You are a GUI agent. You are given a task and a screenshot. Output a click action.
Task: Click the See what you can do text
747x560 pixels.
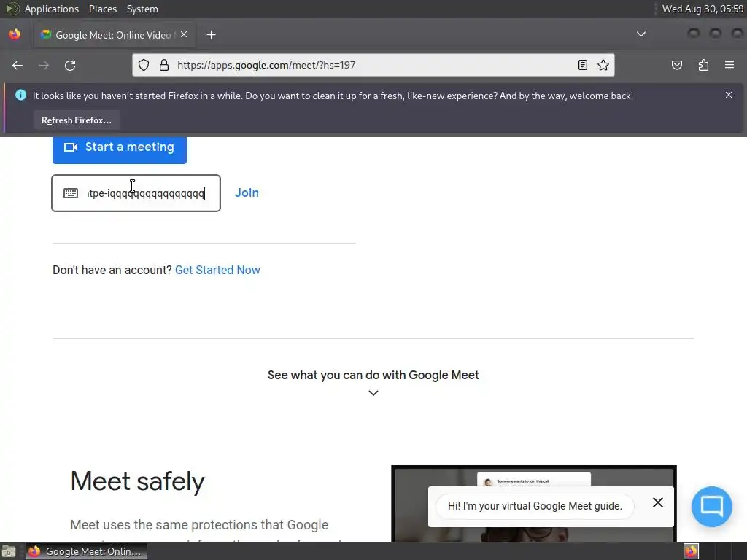(x=373, y=376)
